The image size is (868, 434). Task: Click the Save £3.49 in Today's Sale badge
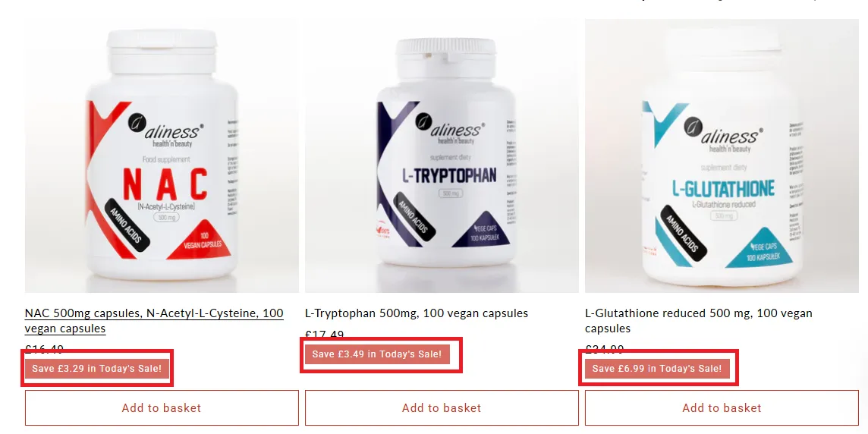377,354
